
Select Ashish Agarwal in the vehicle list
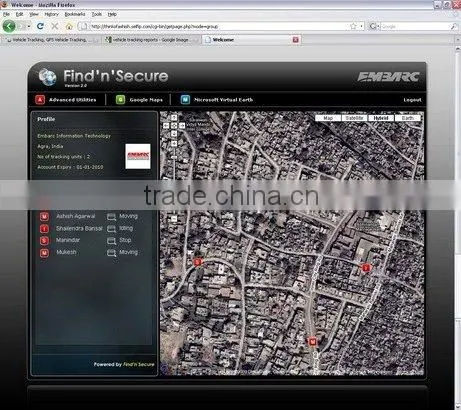76,216
